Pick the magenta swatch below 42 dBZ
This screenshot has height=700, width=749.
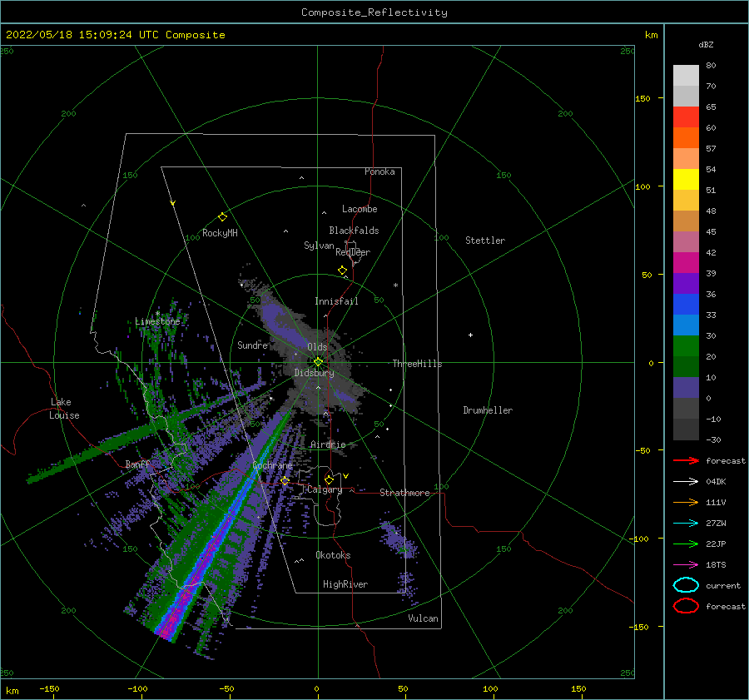pyautogui.click(x=686, y=263)
